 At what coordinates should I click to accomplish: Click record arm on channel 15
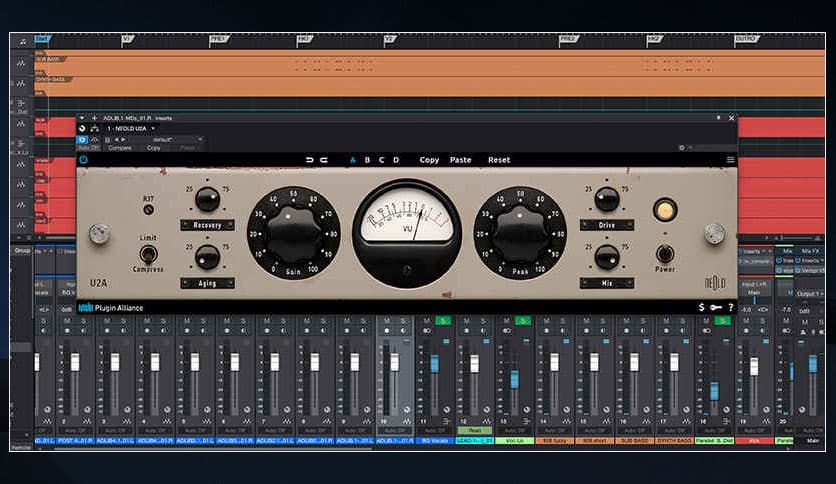586,330
